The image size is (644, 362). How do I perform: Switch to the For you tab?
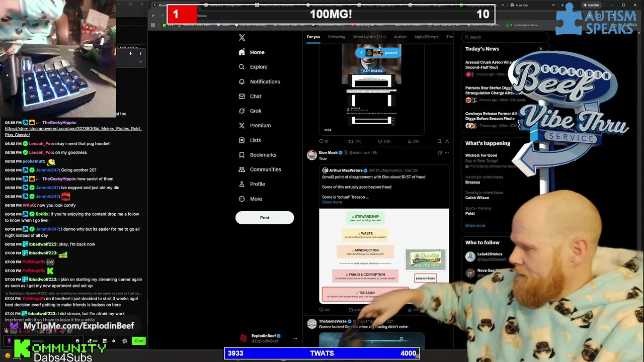[313, 37]
